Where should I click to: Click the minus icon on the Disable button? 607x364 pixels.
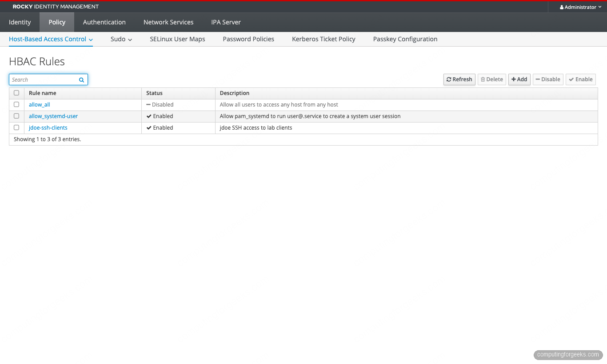537,79
